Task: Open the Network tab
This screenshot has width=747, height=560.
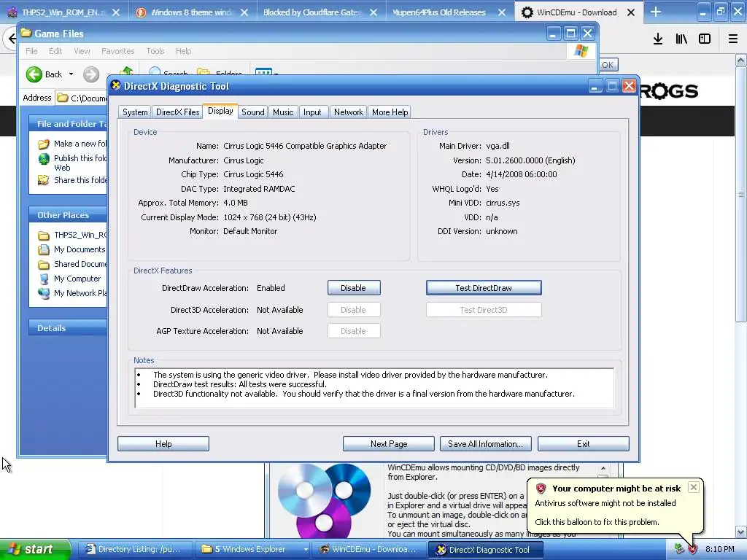Action: (x=348, y=112)
